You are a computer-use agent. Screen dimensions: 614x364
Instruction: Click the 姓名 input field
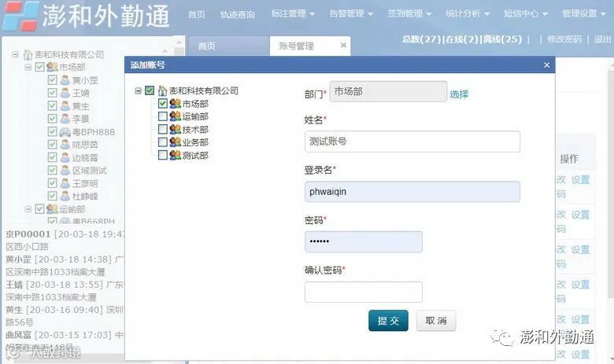point(412,142)
